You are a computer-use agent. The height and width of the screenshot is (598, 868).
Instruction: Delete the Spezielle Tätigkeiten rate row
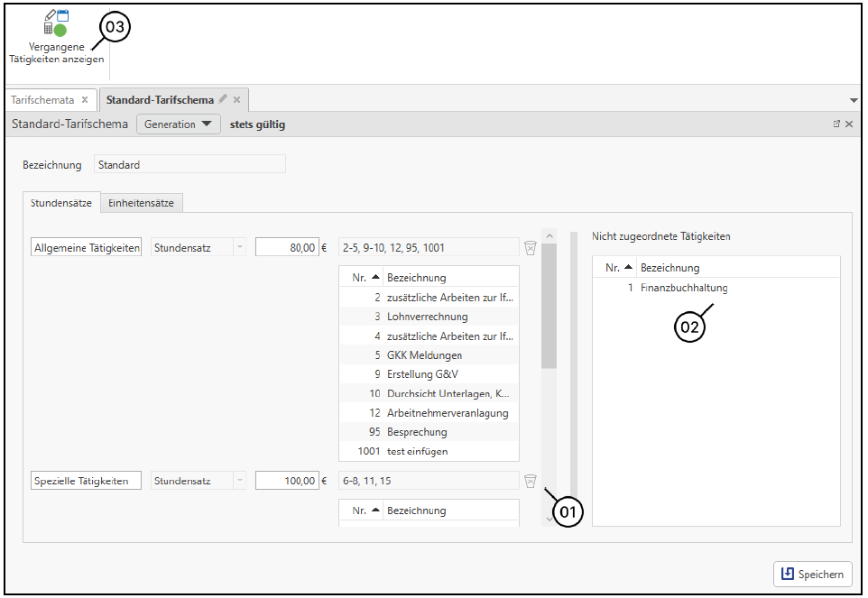[531, 482]
